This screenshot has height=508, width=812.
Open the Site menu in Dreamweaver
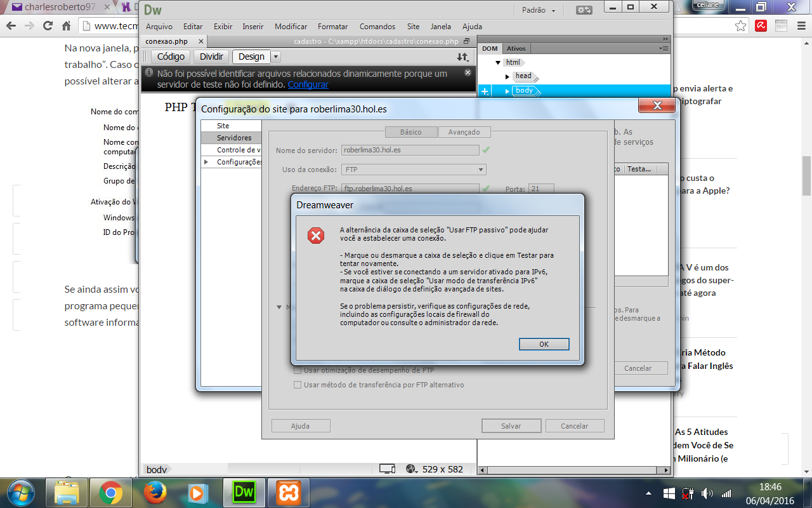(414, 27)
